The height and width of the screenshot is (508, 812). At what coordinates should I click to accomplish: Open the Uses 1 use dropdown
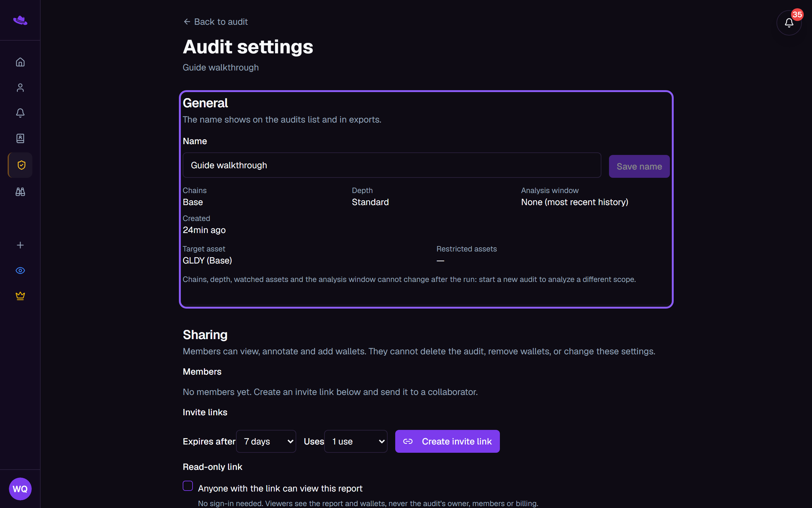356,441
